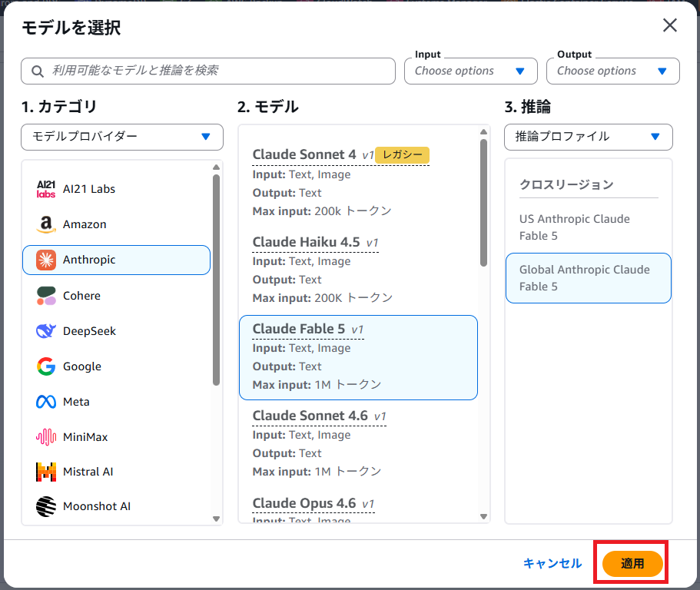This screenshot has width=700, height=590.
Task: Select Claude Opus 4.6 model
Action: point(359,506)
